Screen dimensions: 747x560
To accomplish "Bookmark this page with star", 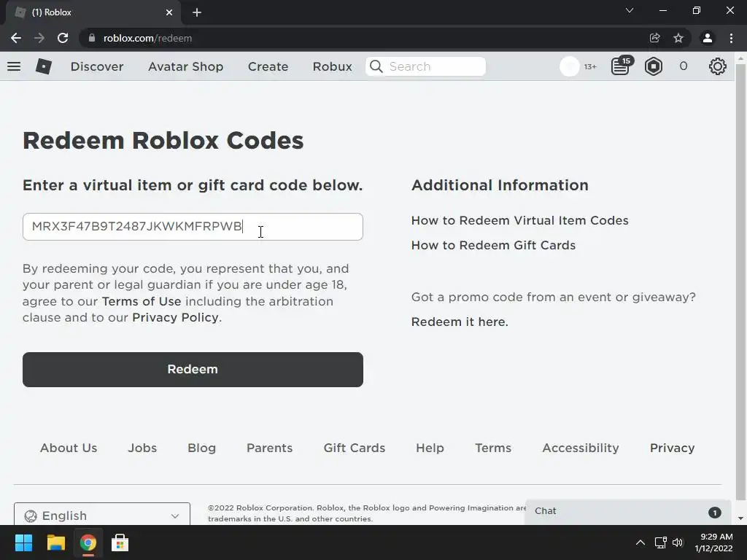I will (678, 38).
